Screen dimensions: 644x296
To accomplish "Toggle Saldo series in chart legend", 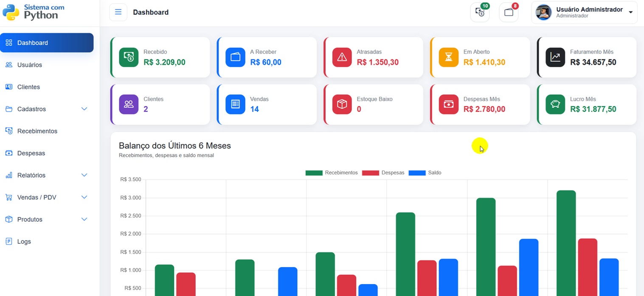I will 425,173.
